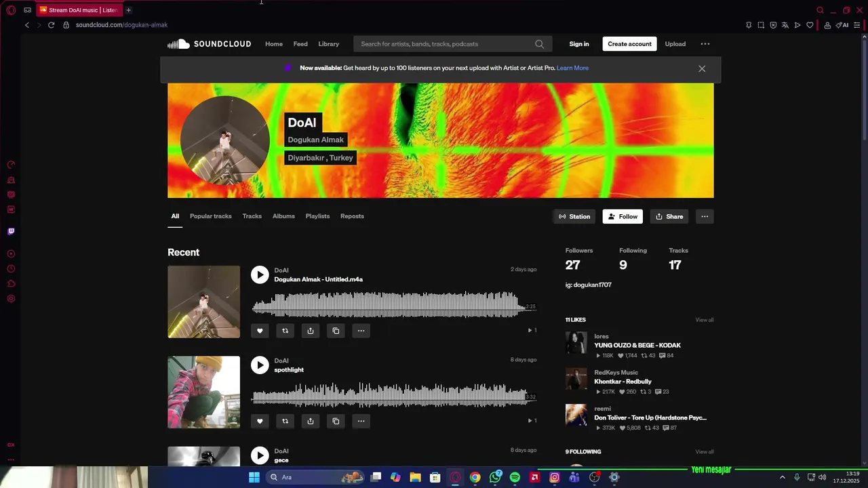The height and width of the screenshot is (488, 868).
Task: View the Following count 9
Action: point(623,265)
